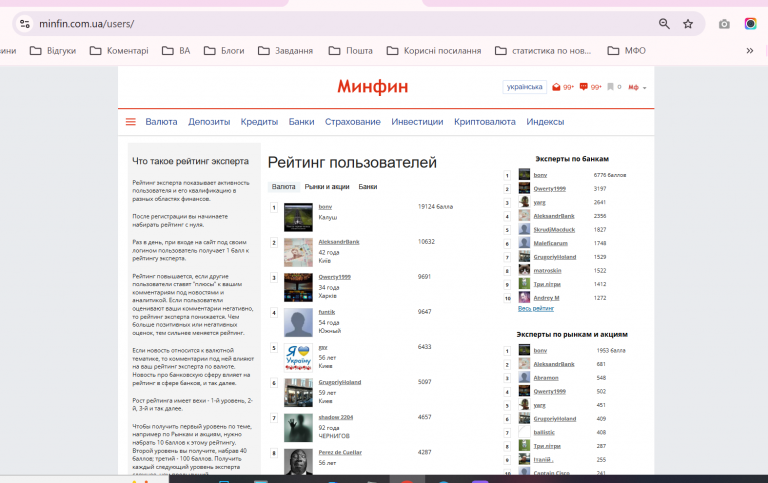The width and height of the screenshot is (768, 483).
Task: Open the envelope messages icon
Action: (x=556, y=87)
